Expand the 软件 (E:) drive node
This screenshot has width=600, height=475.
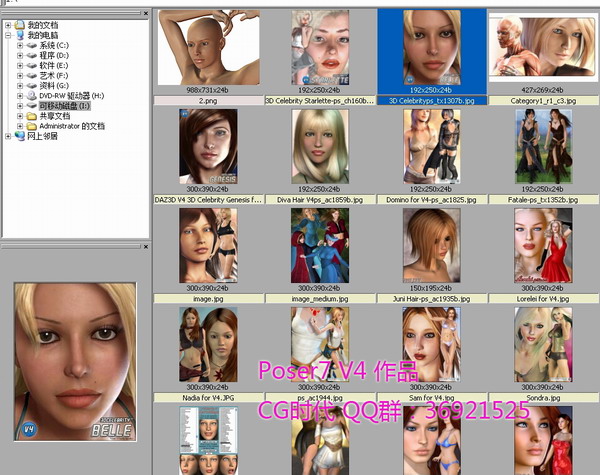(20, 65)
